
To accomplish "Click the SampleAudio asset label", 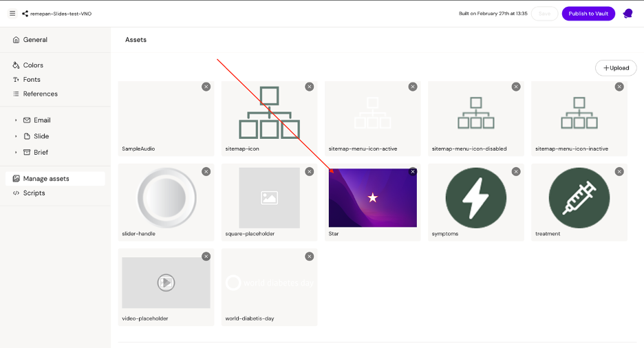I will click(x=138, y=149).
